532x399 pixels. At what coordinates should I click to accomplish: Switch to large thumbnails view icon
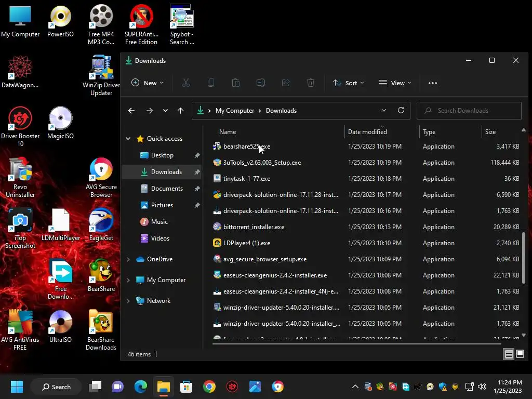tap(520, 354)
